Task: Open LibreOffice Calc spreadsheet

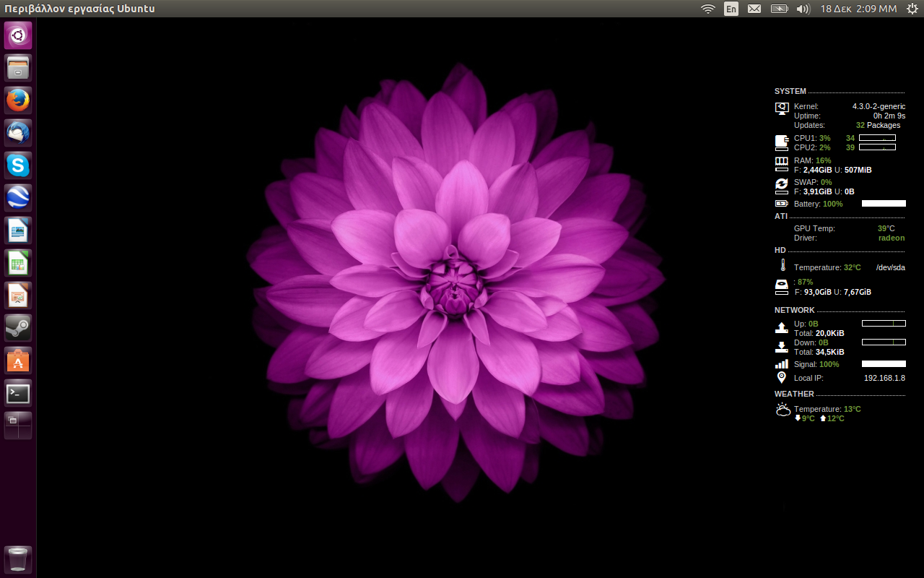Action: tap(18, 263)
